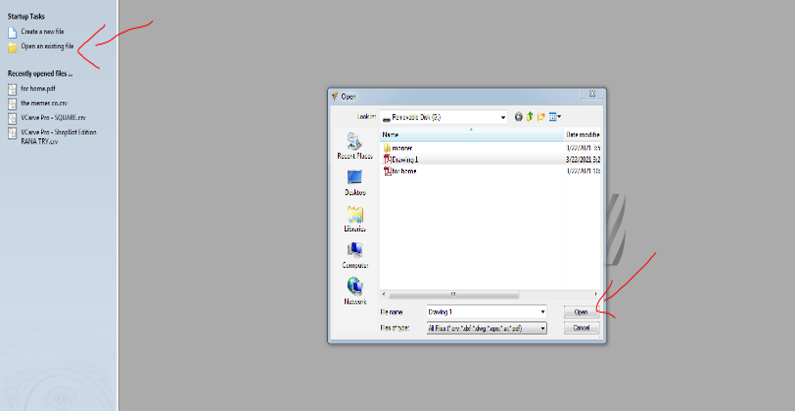The image size is (795, 411).
Task: Expand the Look in drive dropdown
Action: 503,117
